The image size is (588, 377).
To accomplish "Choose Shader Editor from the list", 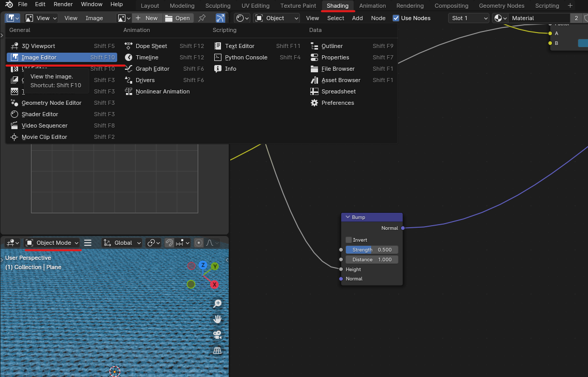I will tap(62, 114).
